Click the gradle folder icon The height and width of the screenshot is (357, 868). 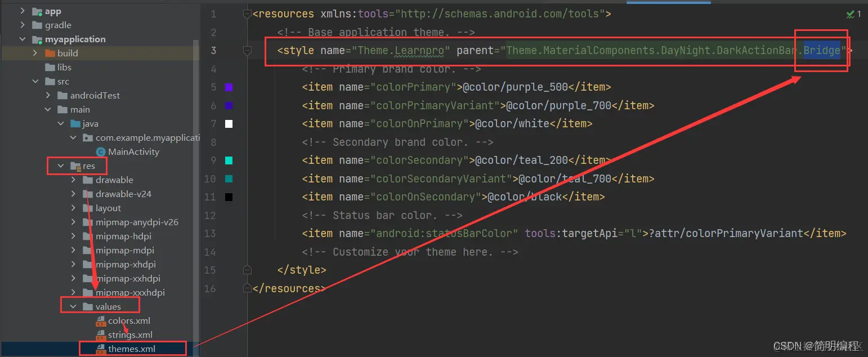37,25
